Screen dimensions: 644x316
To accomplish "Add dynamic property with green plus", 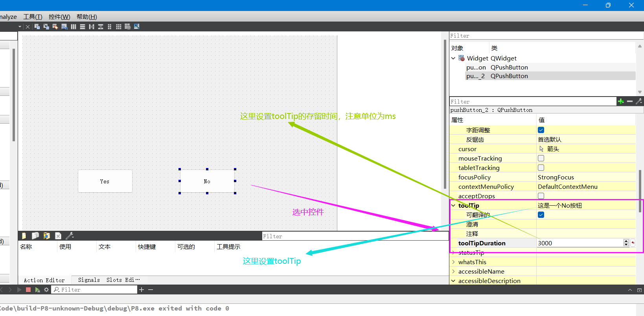I will point(621,101).
